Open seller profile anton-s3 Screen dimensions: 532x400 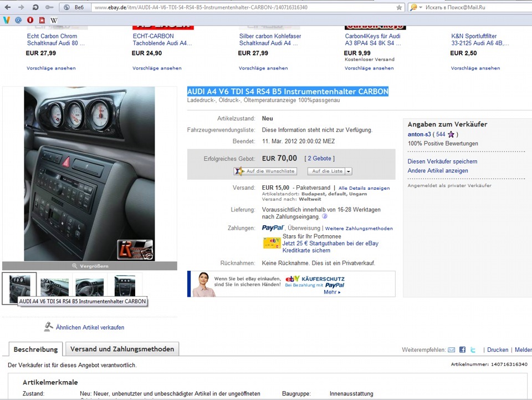(419, 134)
